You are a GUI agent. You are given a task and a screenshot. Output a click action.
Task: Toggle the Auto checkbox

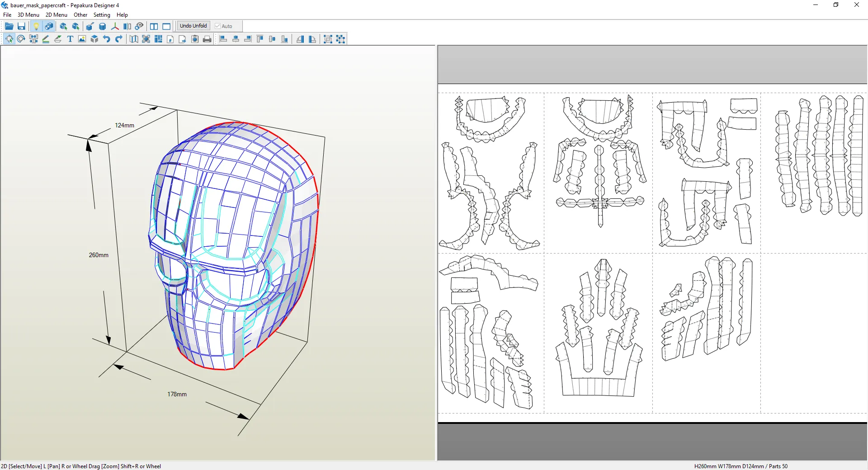click(218, 26)
